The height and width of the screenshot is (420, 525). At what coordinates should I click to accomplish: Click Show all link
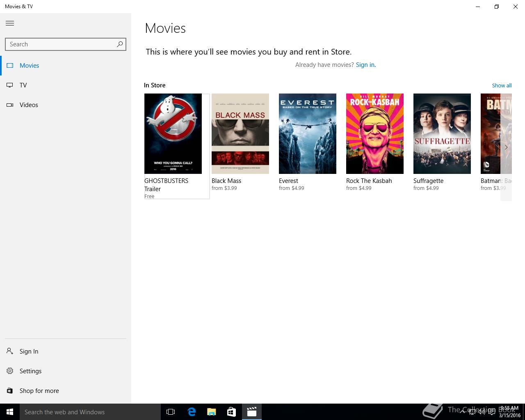(x=502, y=86)
